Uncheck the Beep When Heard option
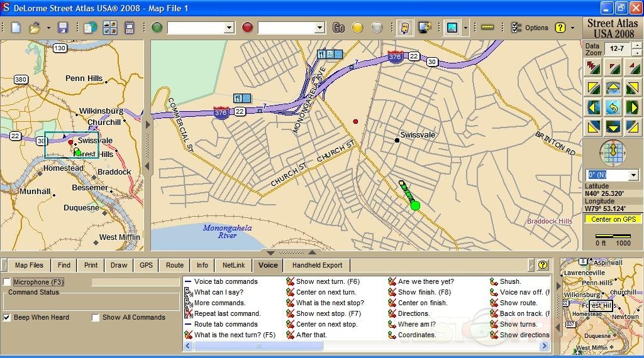The height and width of the screenshot is (358, 644). (7, 318)
